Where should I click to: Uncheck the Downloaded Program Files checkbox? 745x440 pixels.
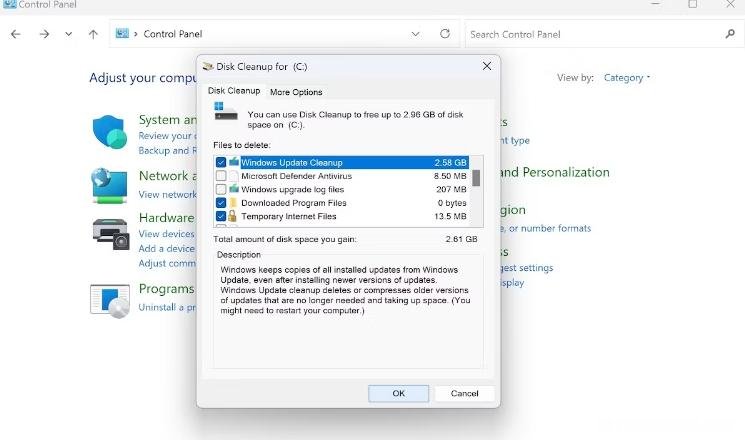(x=221, y=203)
